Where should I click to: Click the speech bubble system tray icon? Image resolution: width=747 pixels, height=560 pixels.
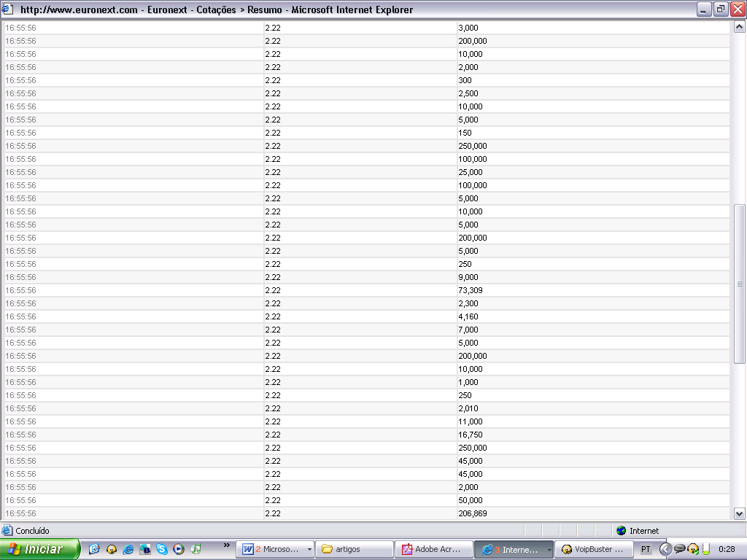[x=680, y=549]
